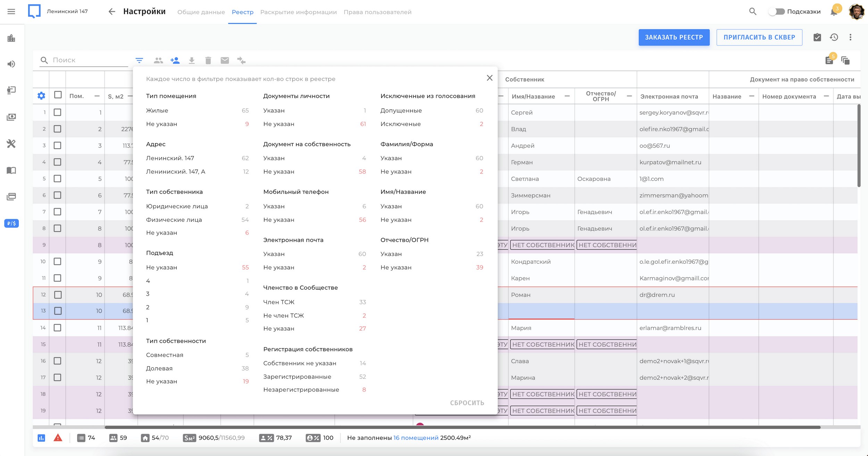This screenshot has height=456, width=868.
Task: Check the select-all checkbox in the table header
Action: tap(58, 95)
